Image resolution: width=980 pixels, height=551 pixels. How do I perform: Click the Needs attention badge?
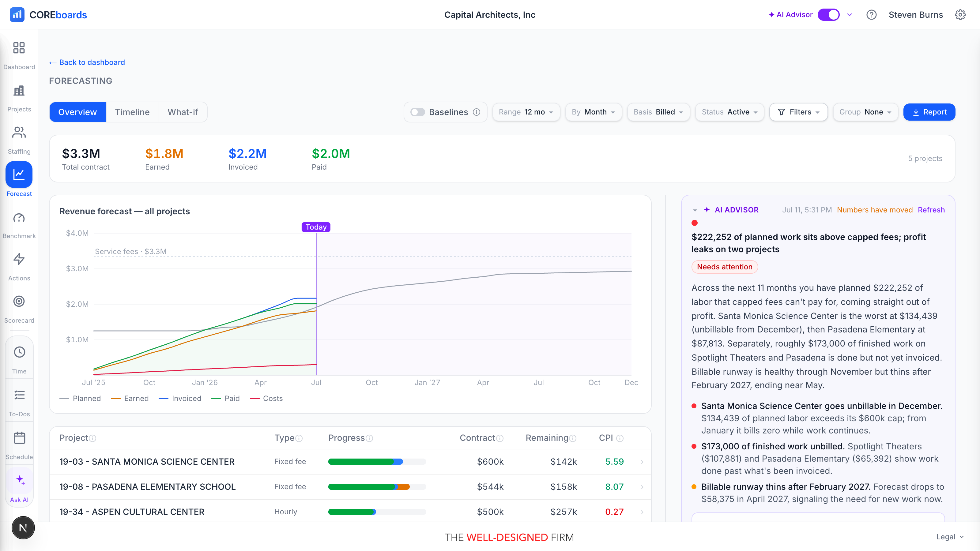click(724, 267)
